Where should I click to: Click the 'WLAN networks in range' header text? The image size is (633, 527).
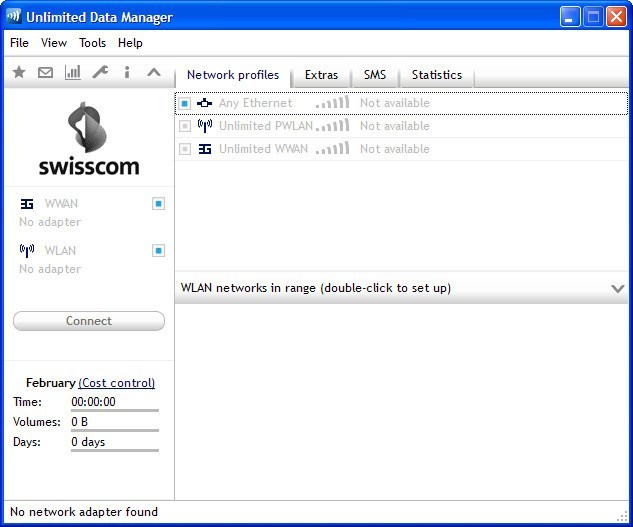(x=316, y=288)
